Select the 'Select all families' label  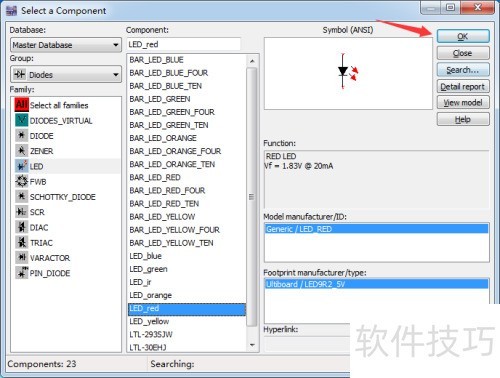[59, 105]
